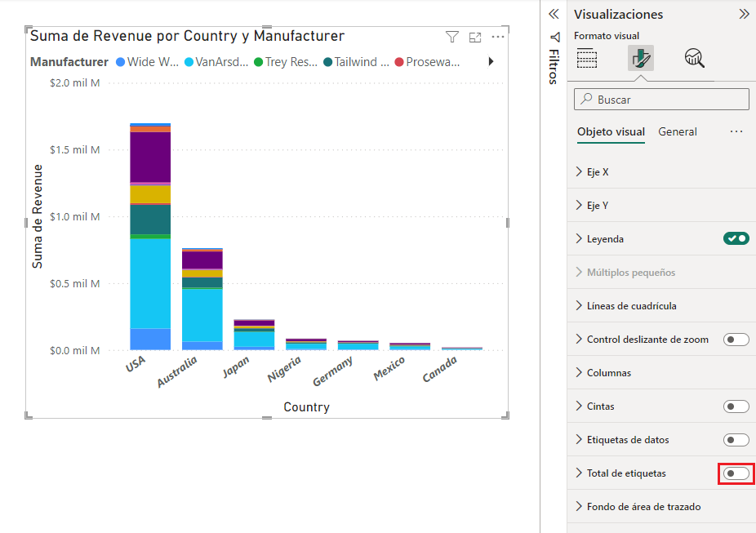Select the build visual (fields) icon
The image size is (756, 533).
587,58
